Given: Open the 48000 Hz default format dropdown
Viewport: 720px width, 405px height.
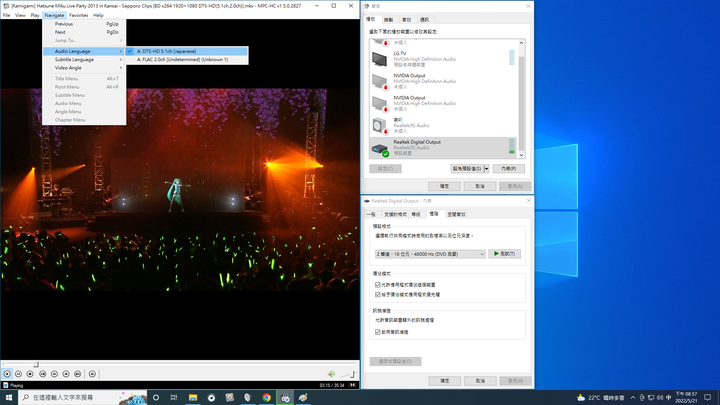Looking at the screenshot, I should point(430,254).
